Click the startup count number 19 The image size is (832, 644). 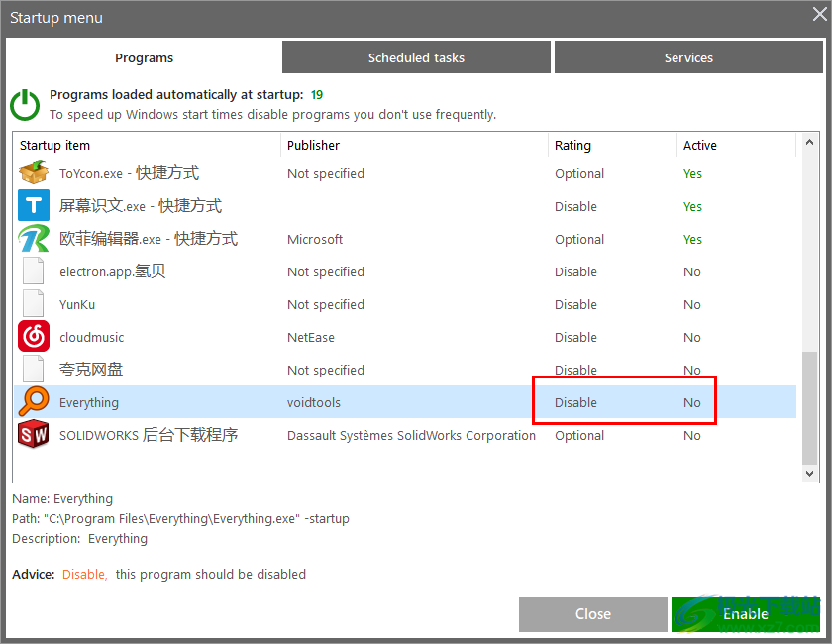pyautogui.click(x=317, y=94)
